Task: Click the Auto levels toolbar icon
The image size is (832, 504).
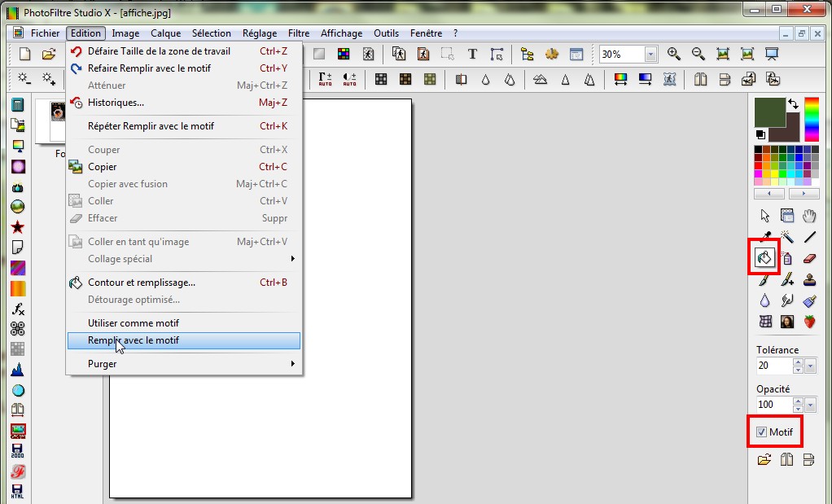Action: pos(325,80)
